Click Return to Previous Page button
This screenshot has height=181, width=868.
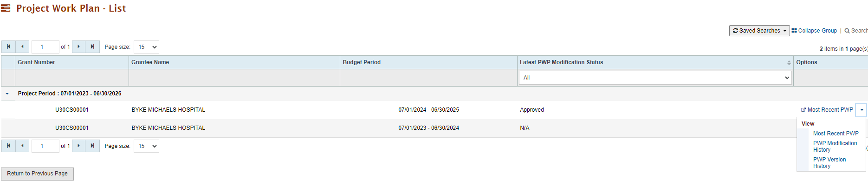coord(37,174)
